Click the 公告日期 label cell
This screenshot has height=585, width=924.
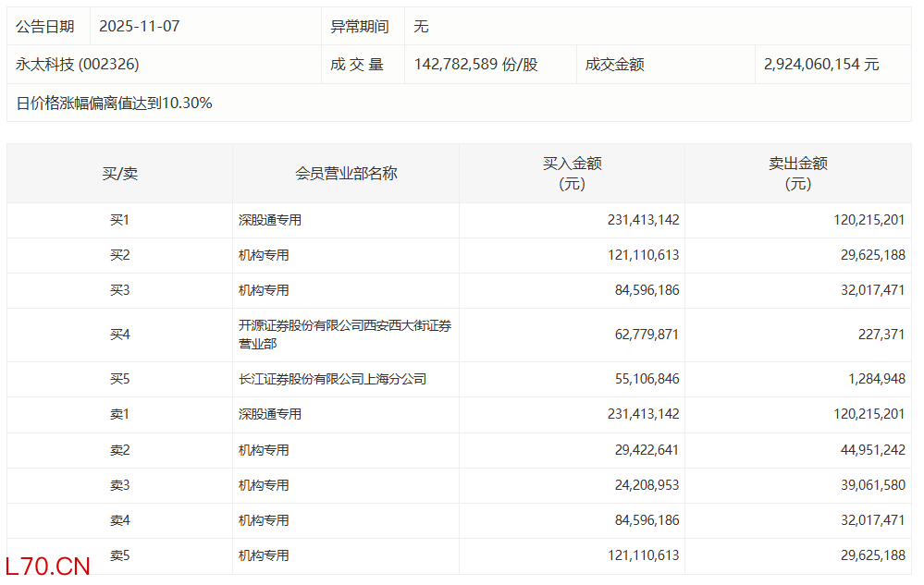pyautogui.click(x=45, y=27)
